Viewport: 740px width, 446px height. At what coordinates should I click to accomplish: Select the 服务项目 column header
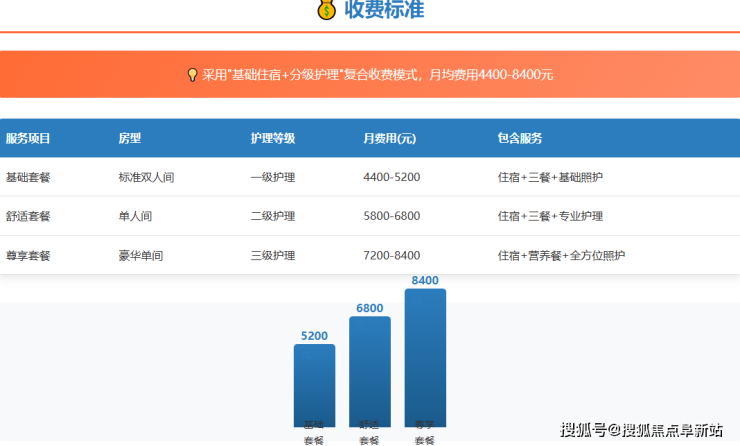[28, 139]
